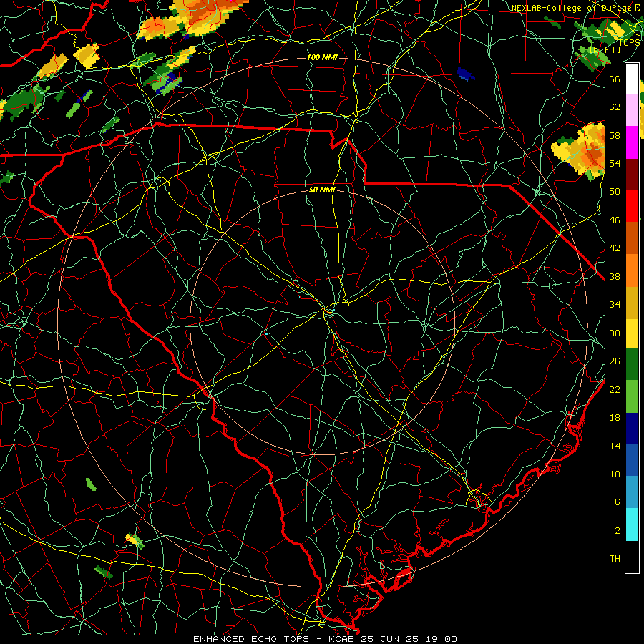Viewport: 644px width, 644px height.
Task: Click the "14" legend value
Action: click(x=615, y=446)
